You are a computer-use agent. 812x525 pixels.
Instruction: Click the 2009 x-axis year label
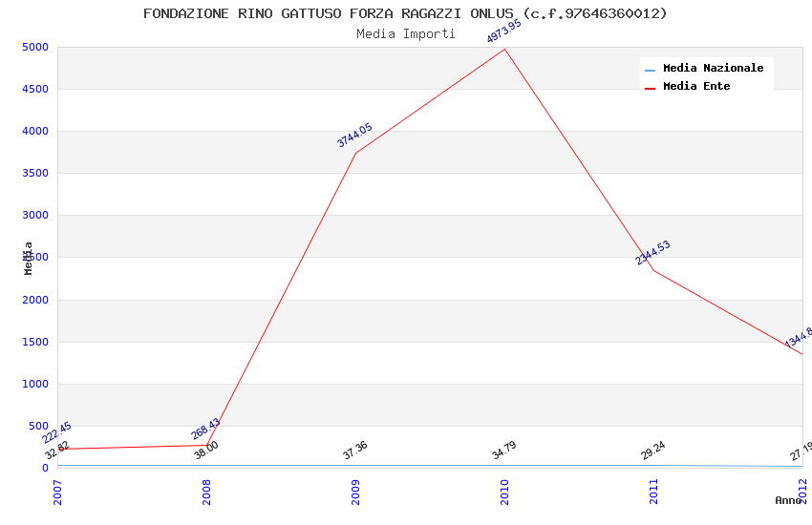click(x=355, y=492)
